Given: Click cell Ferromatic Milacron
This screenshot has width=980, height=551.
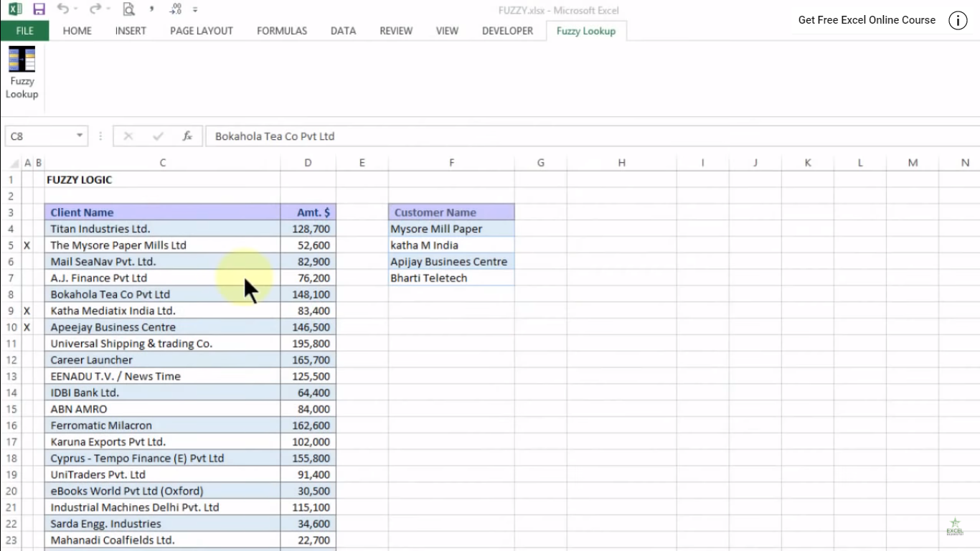Looking at the screenshot, I should (163, 425).
